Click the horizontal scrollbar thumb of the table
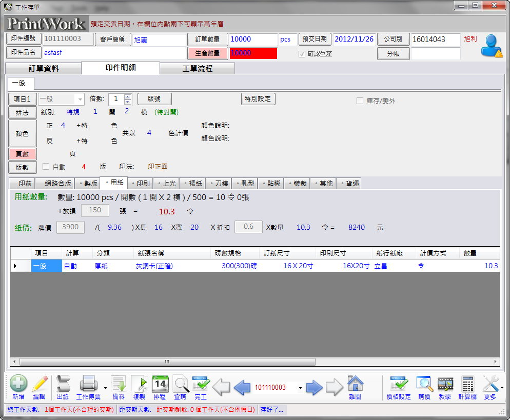The height and width of the screenshot is (420, 510). 167,362
